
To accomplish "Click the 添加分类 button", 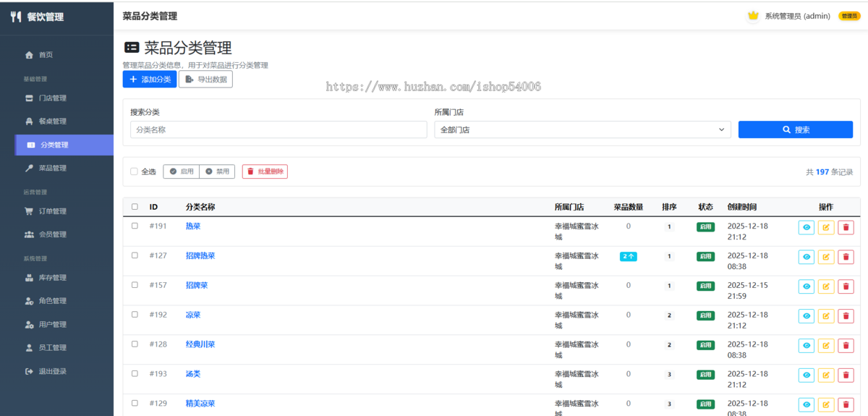I will tap(150, 80).
